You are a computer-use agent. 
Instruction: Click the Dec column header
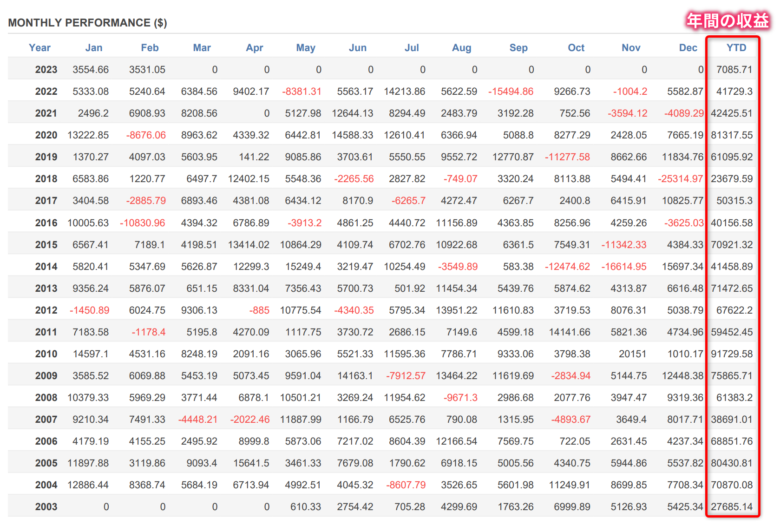pos(688,48)
